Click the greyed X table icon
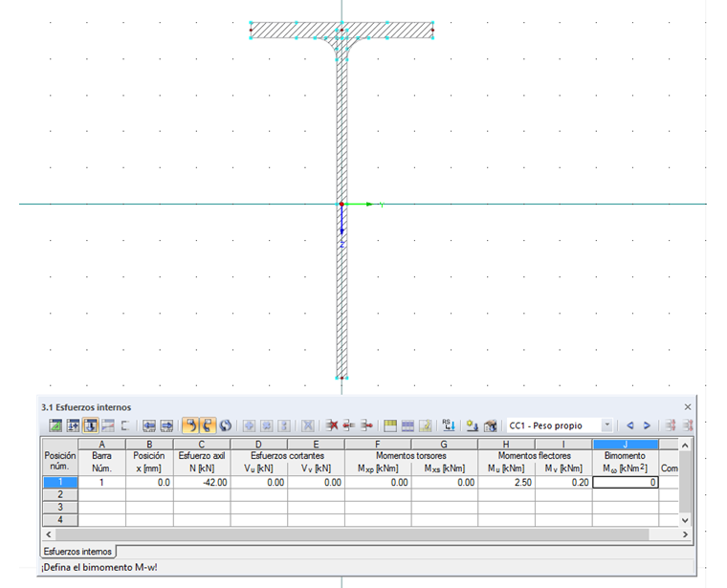Viewport: 727px width, 588px height. (x=308, y=425)
